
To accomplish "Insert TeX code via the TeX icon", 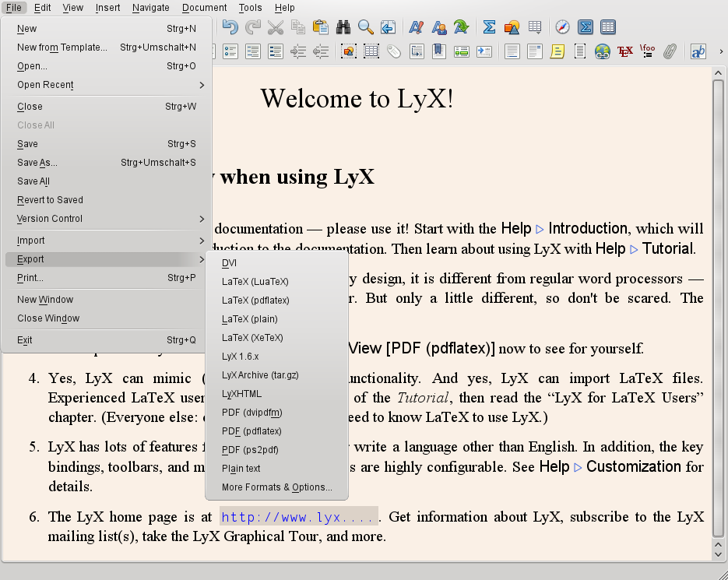I will [x=624, y=51].
